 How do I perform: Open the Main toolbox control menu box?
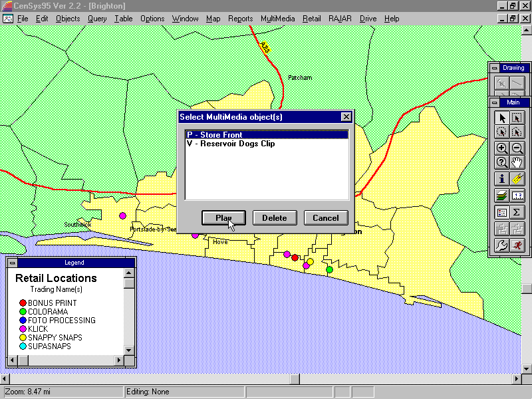click(494, 102)
